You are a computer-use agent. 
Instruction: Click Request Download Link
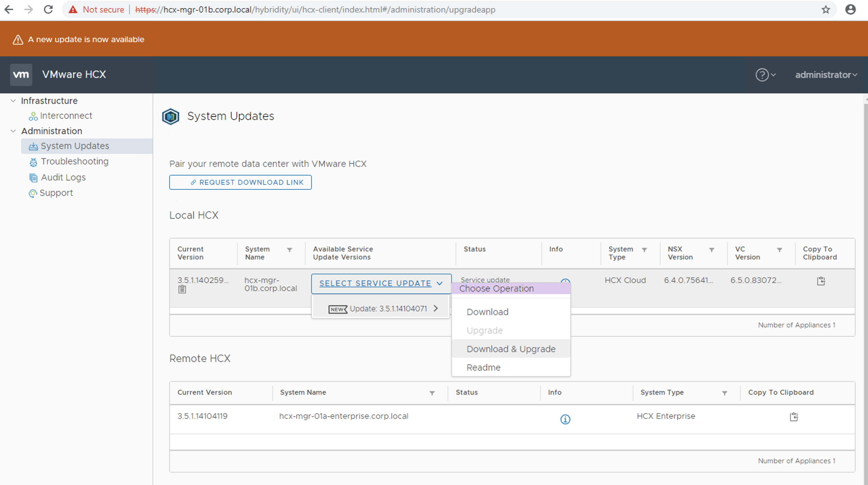point(240,182)
